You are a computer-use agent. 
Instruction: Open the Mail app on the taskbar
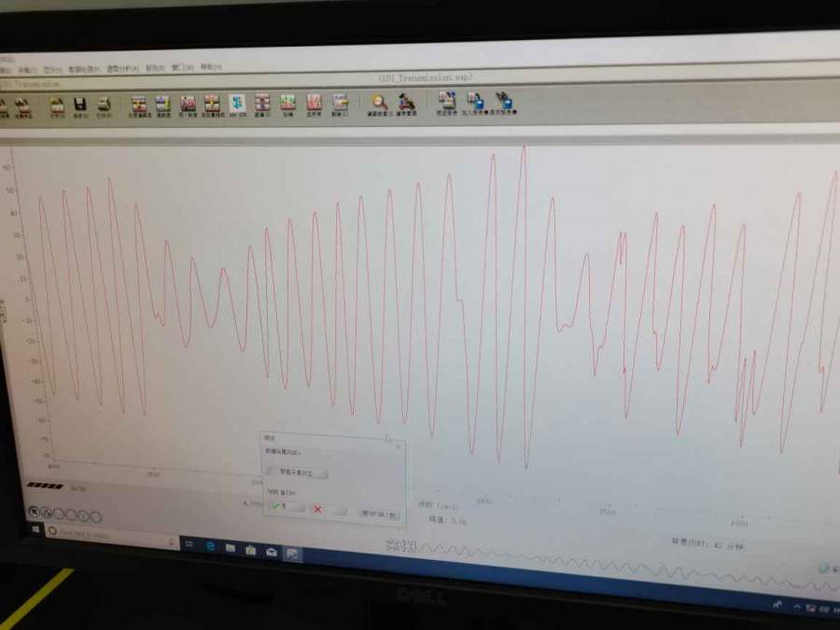click(271, 553)
